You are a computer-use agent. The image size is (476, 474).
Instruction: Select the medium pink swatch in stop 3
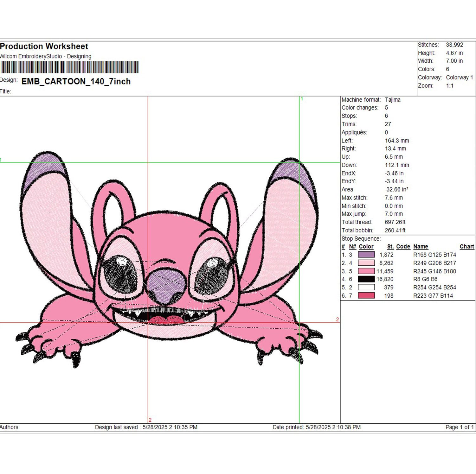point(366,271)
